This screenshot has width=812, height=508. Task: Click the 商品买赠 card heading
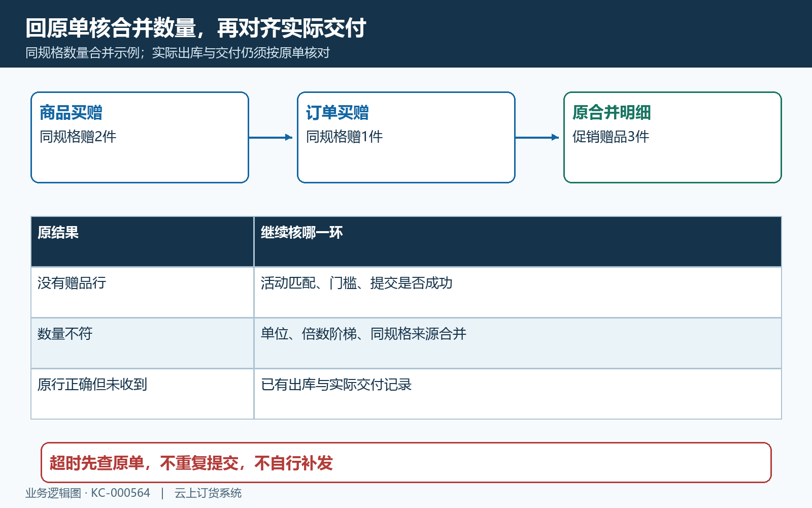tap(71, 112)
